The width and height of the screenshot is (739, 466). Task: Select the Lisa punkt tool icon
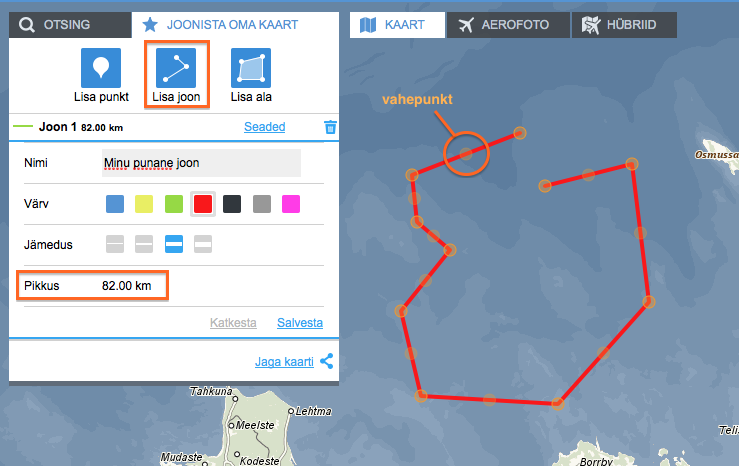click(x=100, y=68)
